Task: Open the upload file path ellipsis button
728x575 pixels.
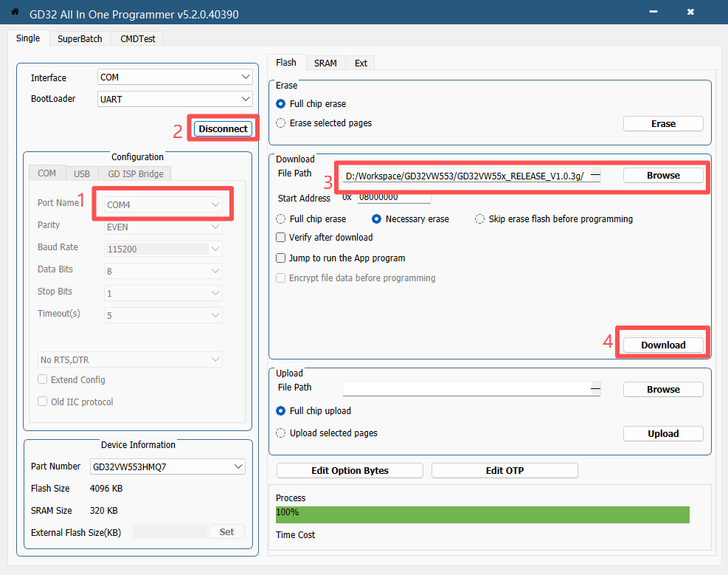Action: 596,389
